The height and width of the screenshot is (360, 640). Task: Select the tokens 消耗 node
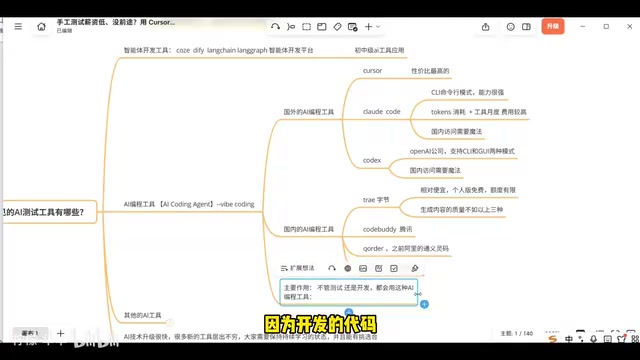[479, 112]
